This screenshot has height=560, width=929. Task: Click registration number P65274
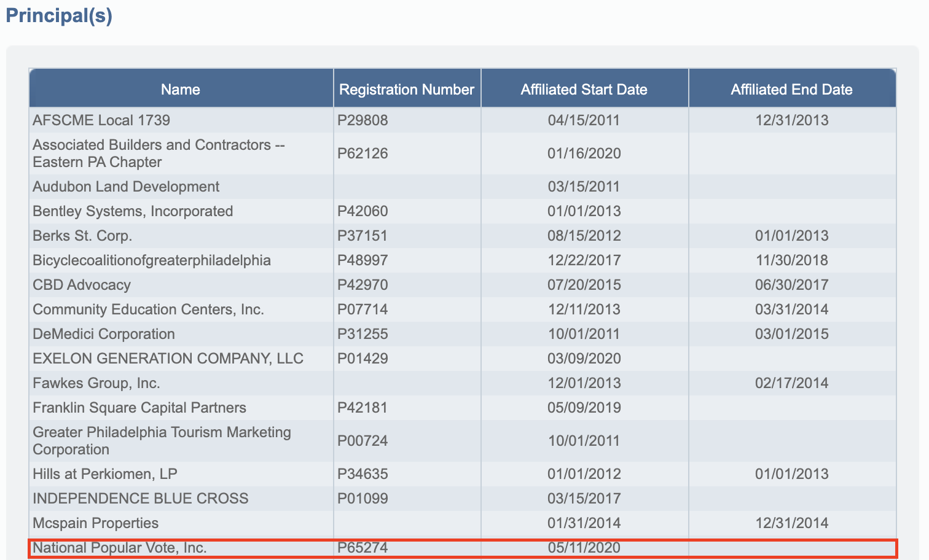click(363, 548)
